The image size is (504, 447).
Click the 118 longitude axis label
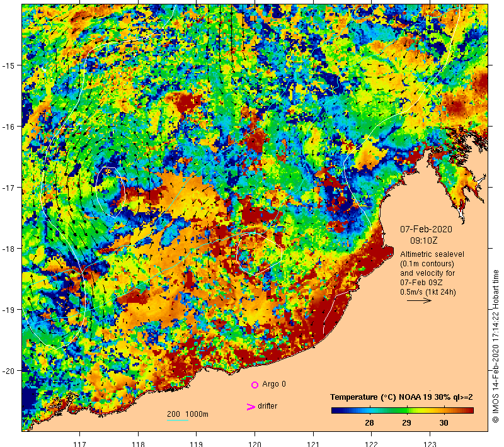(138, 444)
